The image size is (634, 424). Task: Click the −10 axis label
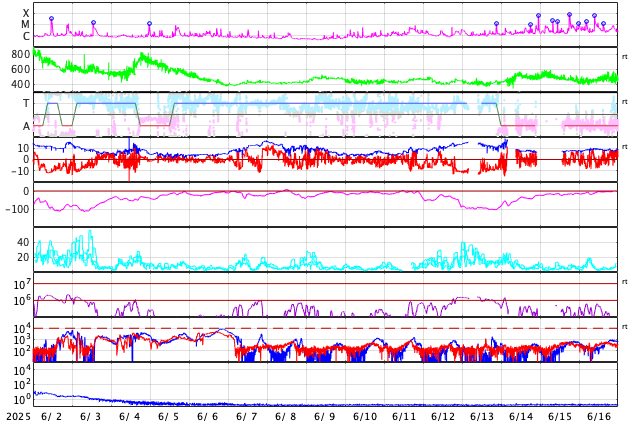[x=18, y=171]
